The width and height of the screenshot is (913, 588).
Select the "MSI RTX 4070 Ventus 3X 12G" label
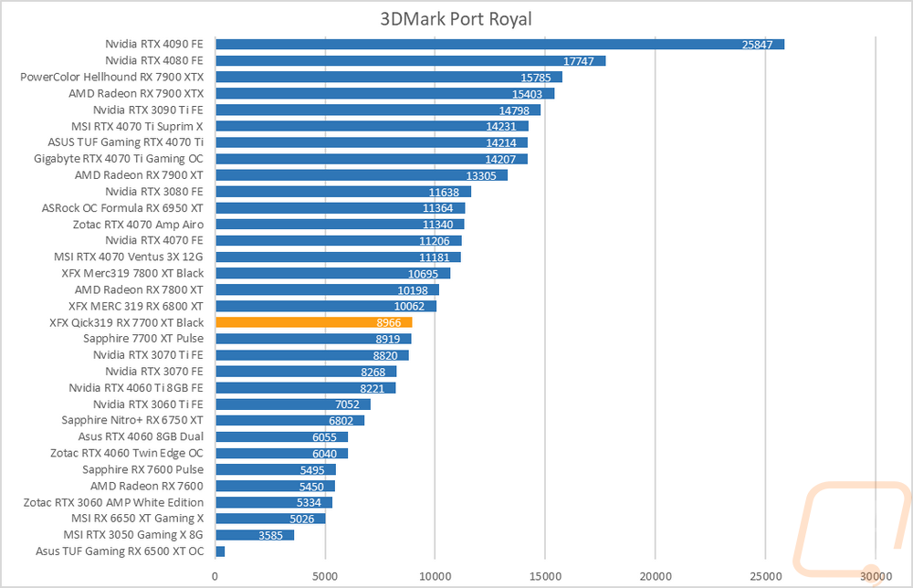coord(129,257)
